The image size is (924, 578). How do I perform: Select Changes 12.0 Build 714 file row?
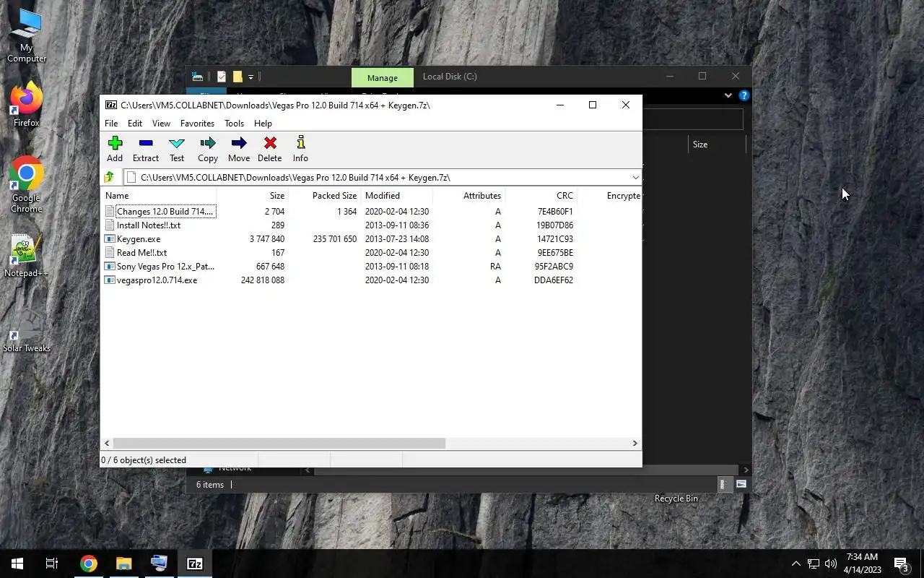click(x=370, y=212)
